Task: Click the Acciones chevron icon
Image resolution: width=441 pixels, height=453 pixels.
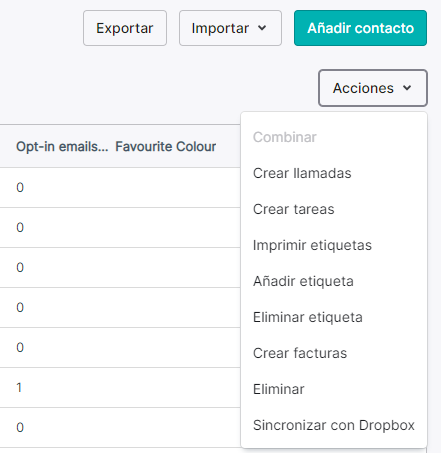Action: 407,88
